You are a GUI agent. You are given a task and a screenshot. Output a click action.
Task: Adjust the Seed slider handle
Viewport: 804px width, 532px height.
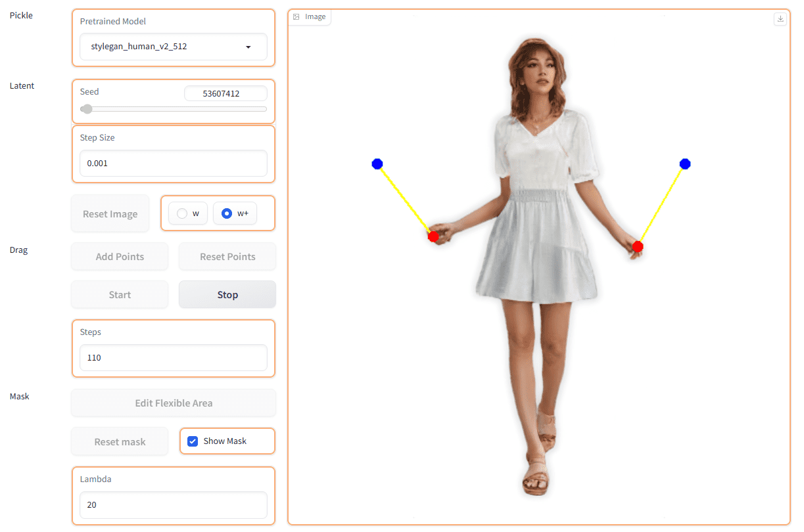pos(87,109)
